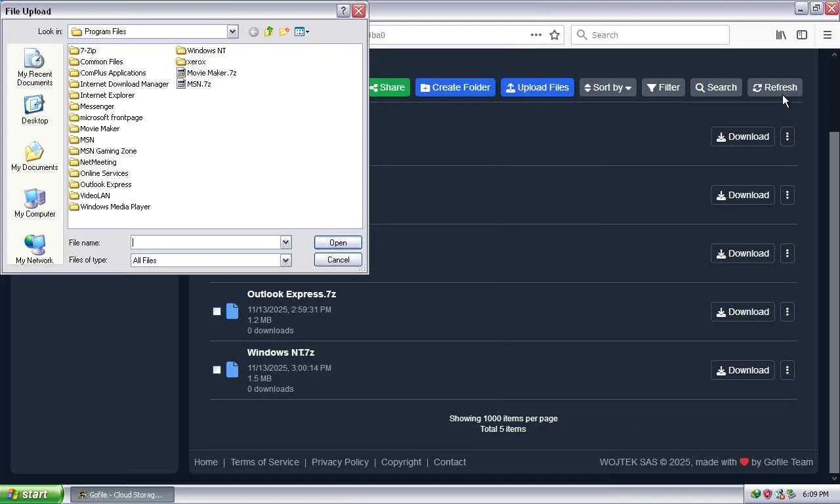Switch to the Gofile taskbar button

122,495
